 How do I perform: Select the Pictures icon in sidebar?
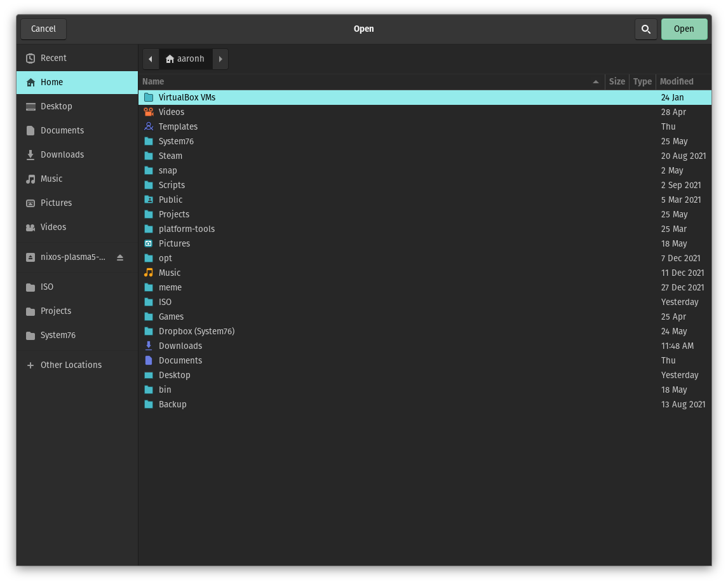point(30,203)
